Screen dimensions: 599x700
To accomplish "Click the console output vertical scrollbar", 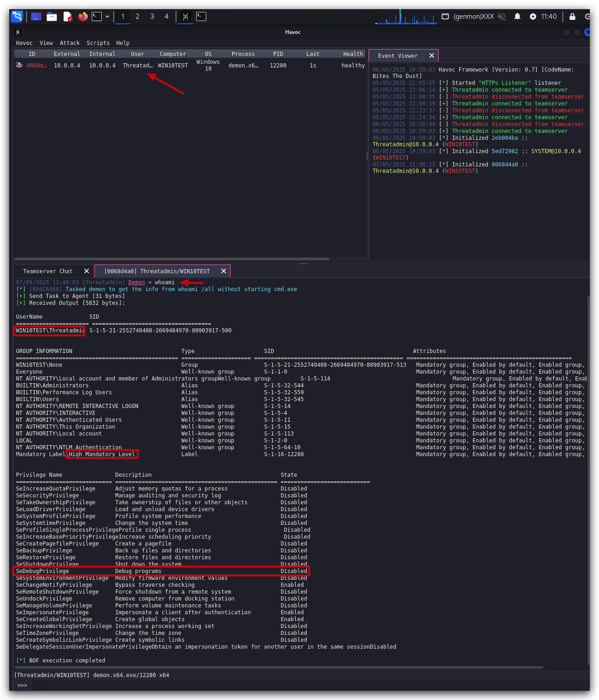I will 588,480.
